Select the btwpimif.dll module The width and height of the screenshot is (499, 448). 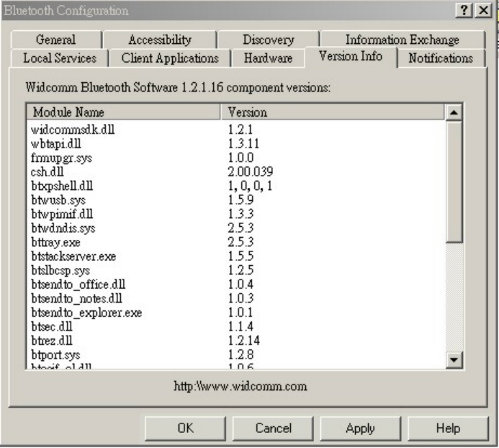click(x=62, y=214)
